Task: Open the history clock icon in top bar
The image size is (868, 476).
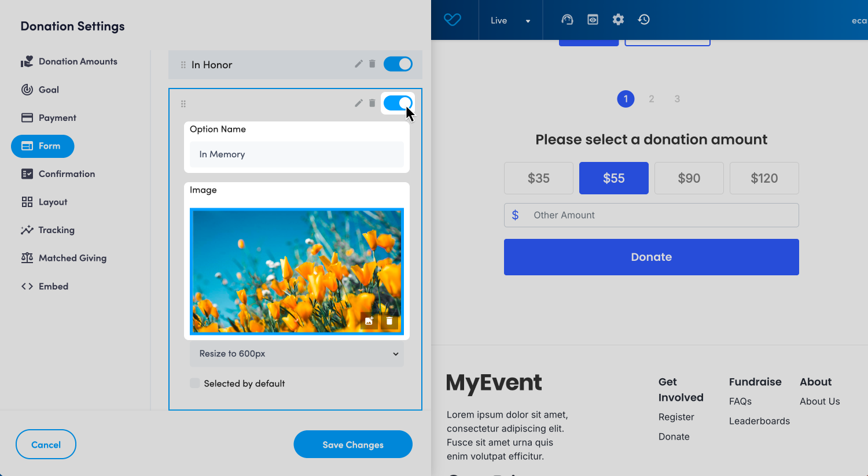Action: coord(643,20)
